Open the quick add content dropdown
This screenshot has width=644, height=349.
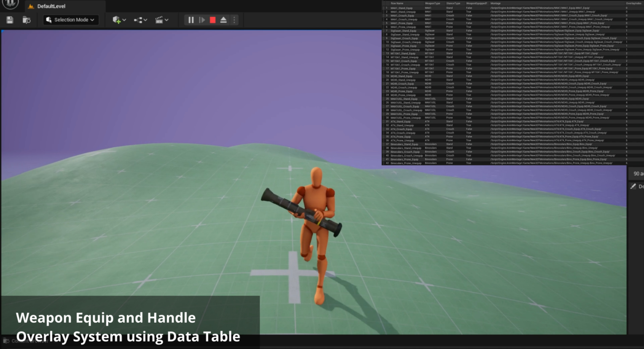point(119,20)
